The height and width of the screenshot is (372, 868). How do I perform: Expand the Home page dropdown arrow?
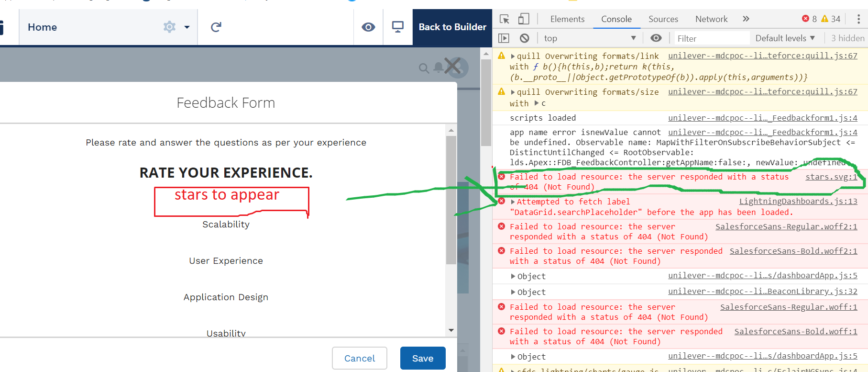tap(187, 27)
